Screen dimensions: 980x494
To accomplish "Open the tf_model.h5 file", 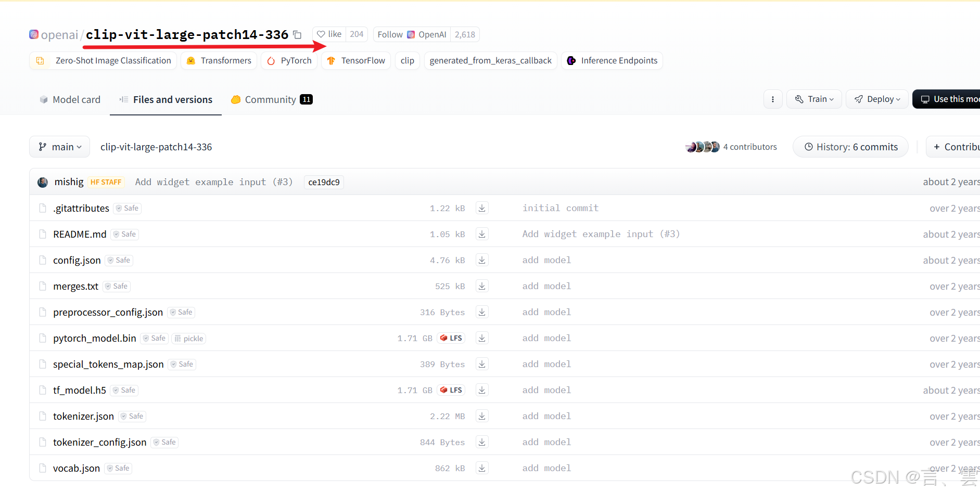I will (x=80, y=391).
